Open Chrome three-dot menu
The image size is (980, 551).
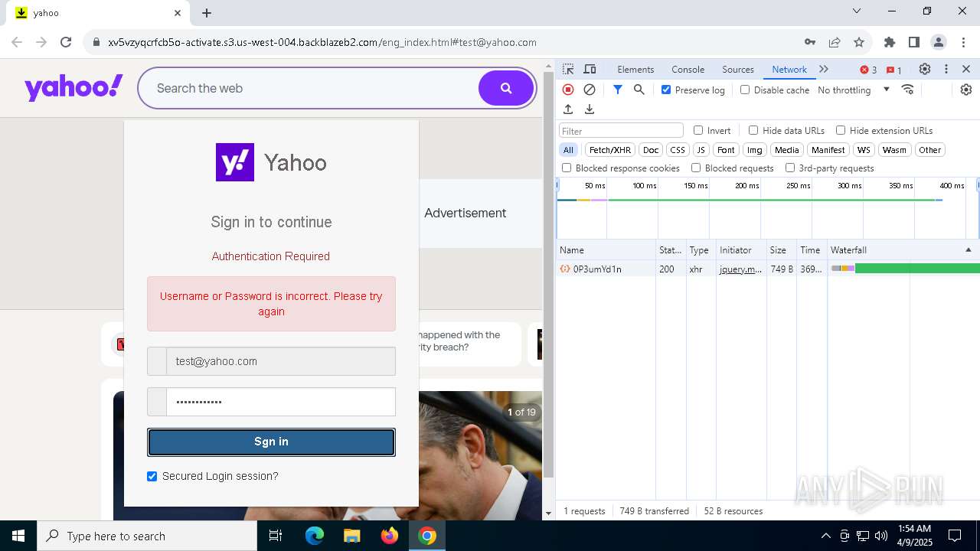click(962, 42)
